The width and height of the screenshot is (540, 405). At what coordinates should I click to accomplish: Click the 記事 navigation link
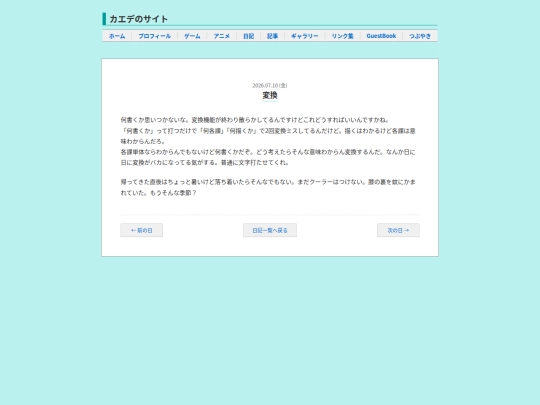[272, 36]
